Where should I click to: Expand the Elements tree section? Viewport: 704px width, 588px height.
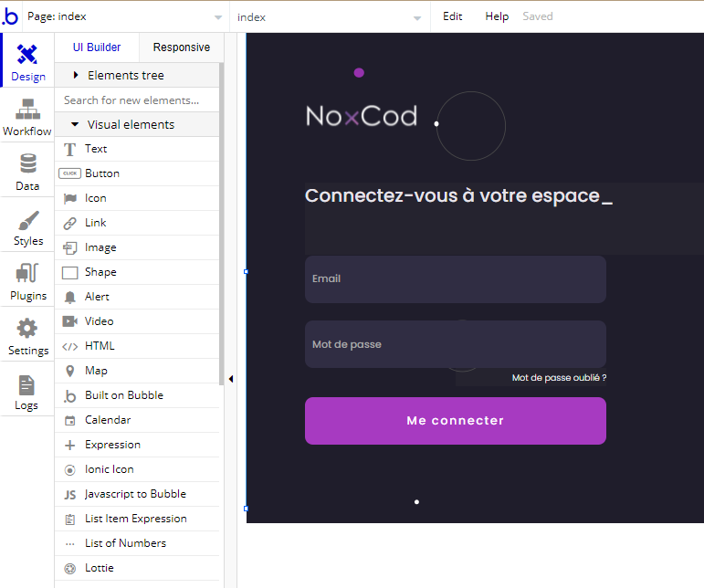125,76
